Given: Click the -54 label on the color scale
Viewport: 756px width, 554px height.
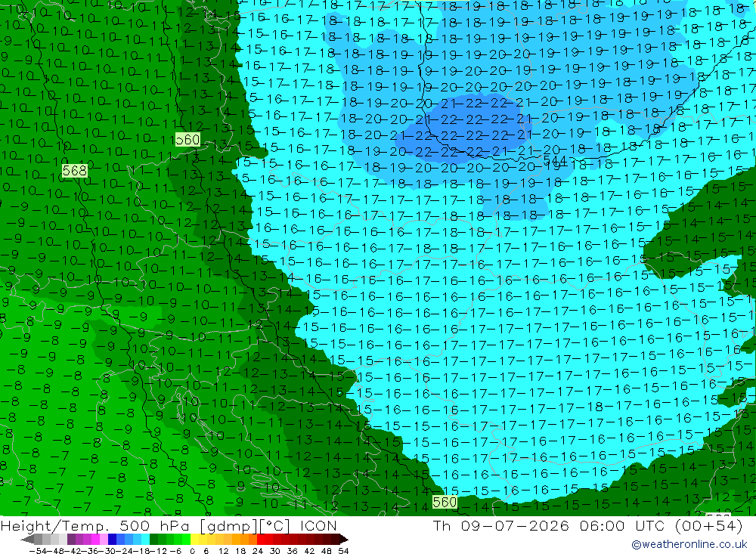Looking at the screenshot, I should click(x=38, y=551).
